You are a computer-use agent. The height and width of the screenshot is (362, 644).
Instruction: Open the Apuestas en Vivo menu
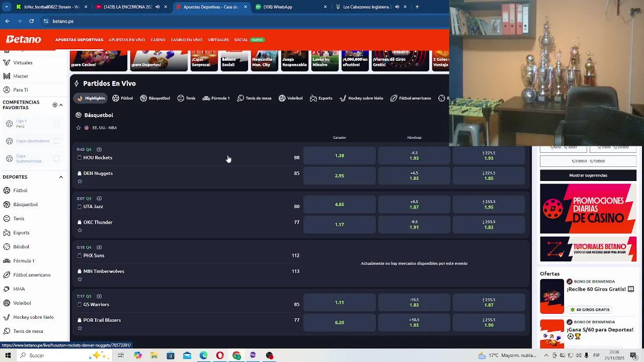tap(127, 40)
